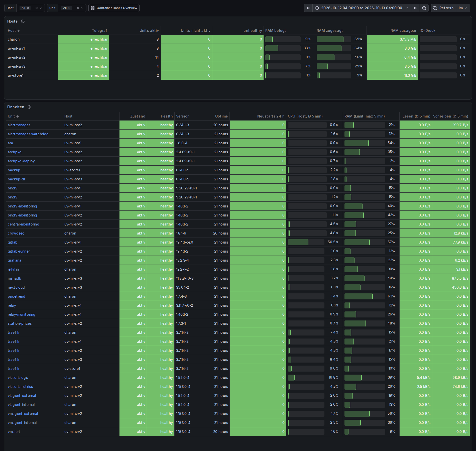Shift time range backward with double-left arrow
The width and height of the screenshot is (476, 451).
pos(308,8)
